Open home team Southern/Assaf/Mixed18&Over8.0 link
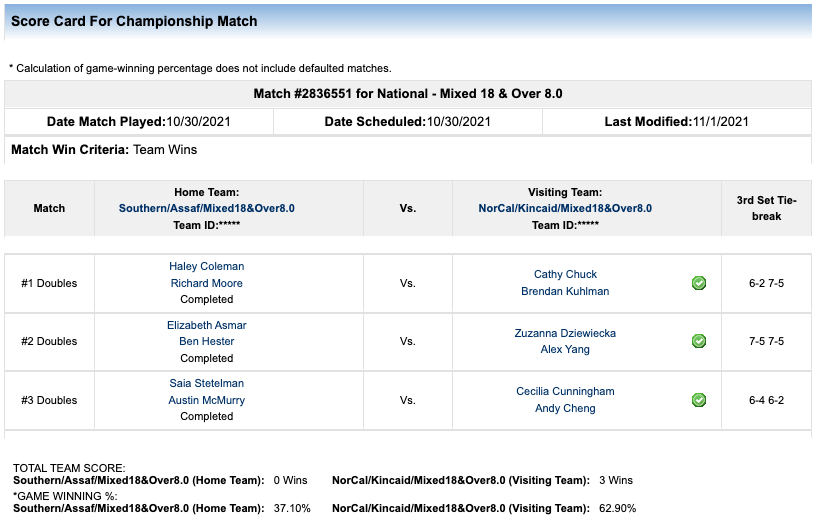 click(207, 208)
